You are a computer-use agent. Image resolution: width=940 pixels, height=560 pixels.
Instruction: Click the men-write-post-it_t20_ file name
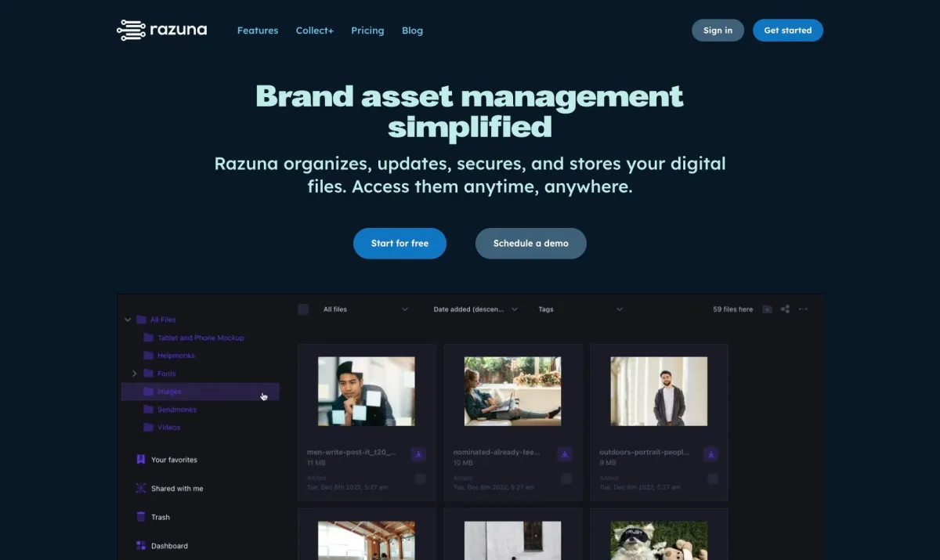pyautogui.click(x=352, y=452)
